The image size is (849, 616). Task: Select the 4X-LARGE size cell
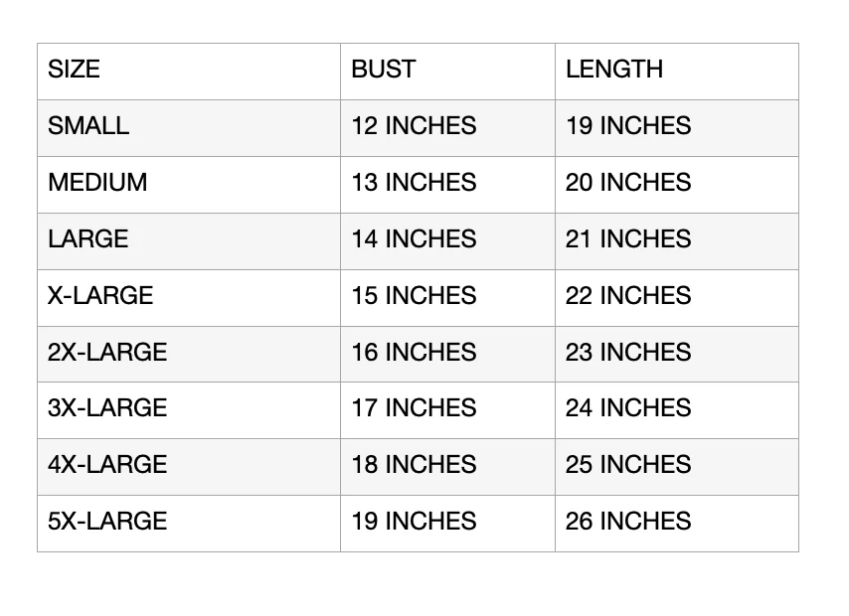189,467
